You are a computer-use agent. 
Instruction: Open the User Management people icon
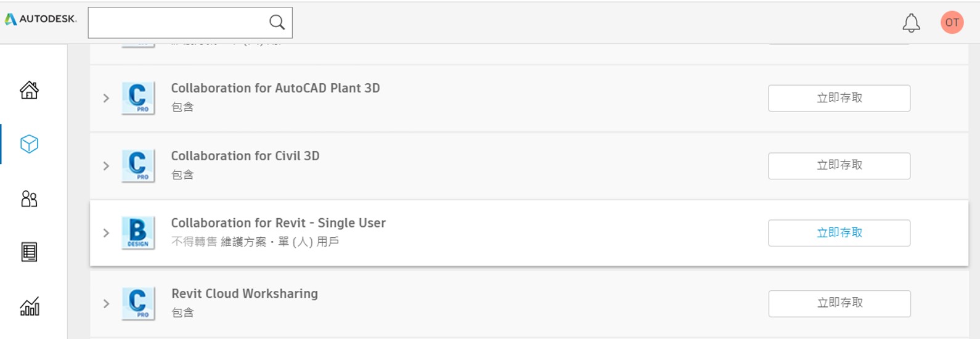[29, 198]
